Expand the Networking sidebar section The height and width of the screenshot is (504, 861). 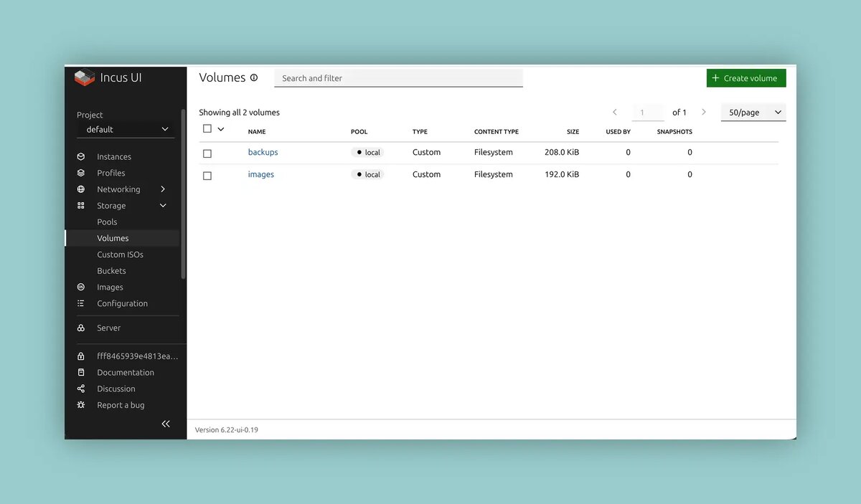[x=163, y=189]
